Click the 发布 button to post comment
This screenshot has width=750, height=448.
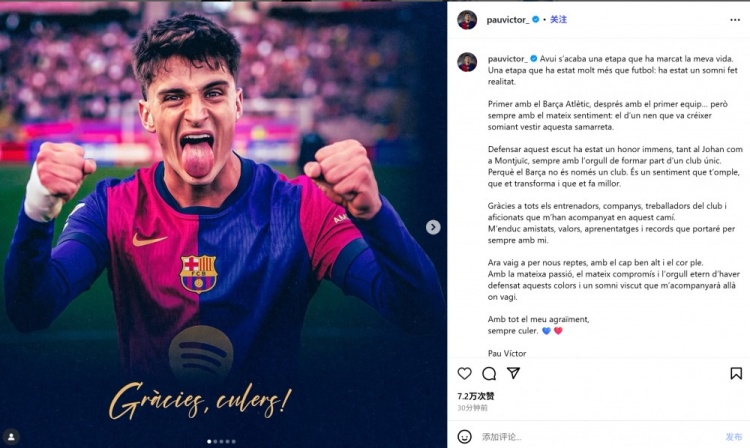(x=733, y=436)
